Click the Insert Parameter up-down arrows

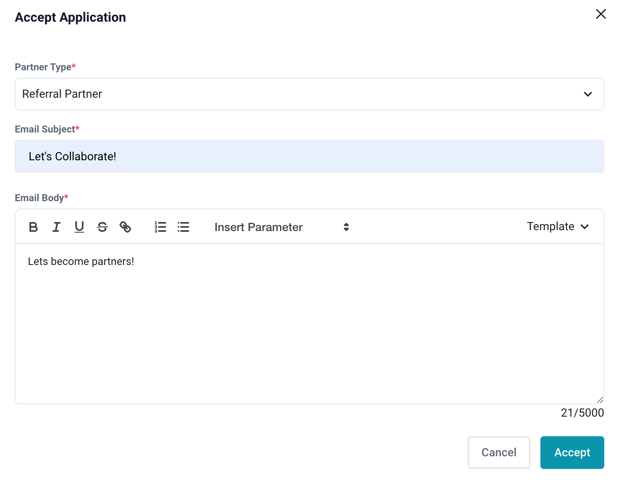coord(346,227)
